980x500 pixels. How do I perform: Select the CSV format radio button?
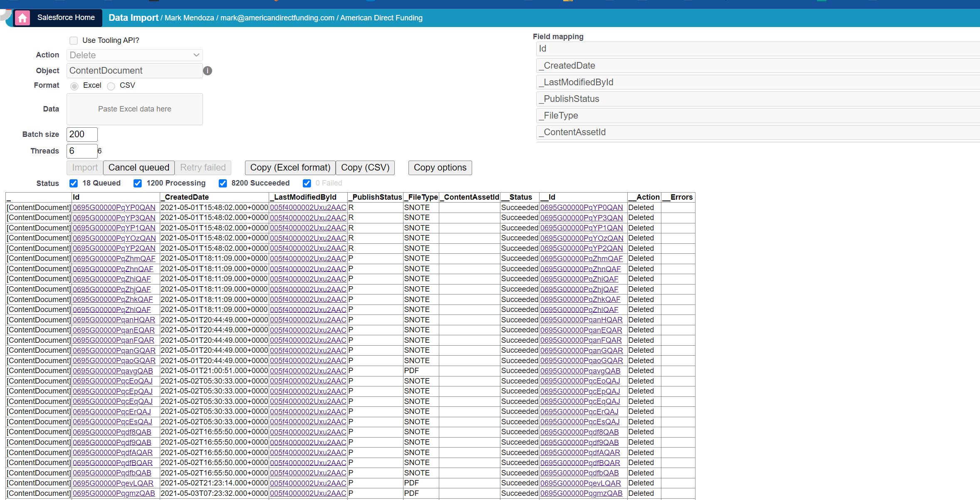111,86
